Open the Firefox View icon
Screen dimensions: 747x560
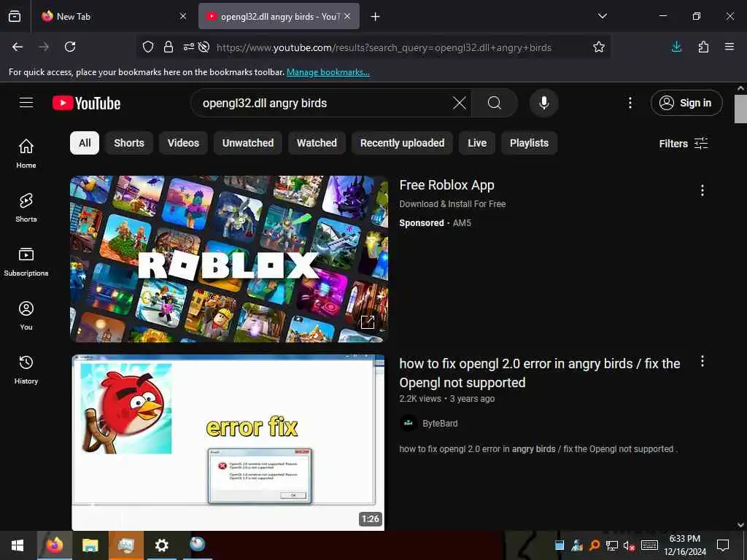[x=15, y=16]
